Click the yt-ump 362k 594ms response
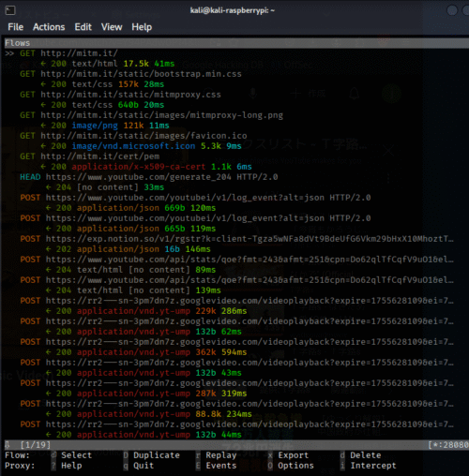The width and height of the screenshot is (469, 476). pos(146,352)
